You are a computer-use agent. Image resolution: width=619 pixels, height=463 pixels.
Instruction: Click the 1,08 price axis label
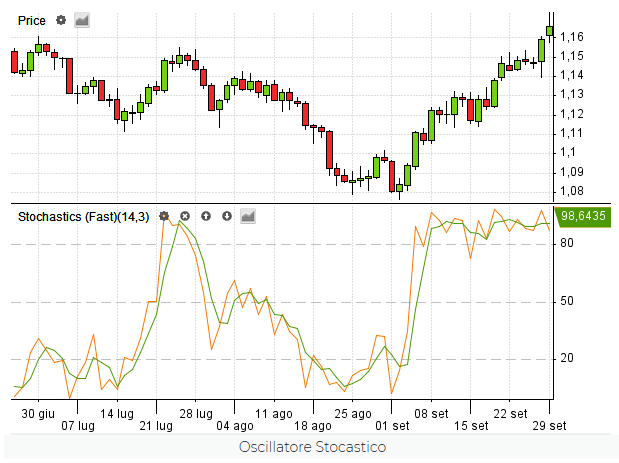[x=572, y=191]
